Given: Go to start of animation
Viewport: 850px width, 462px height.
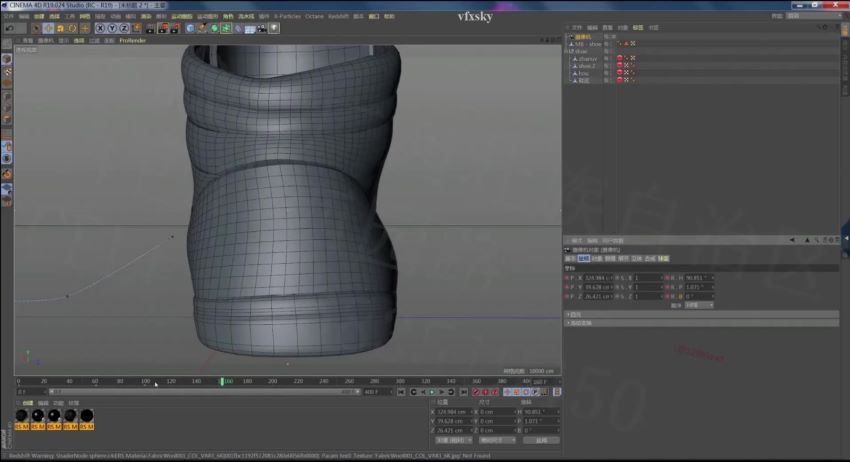Looking at the screenshot, I should coord(401,392).
